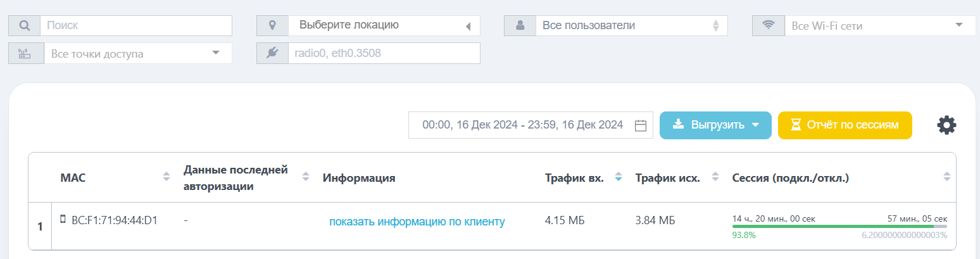Focus the 'Поиск' search input field

pos(136,25)
